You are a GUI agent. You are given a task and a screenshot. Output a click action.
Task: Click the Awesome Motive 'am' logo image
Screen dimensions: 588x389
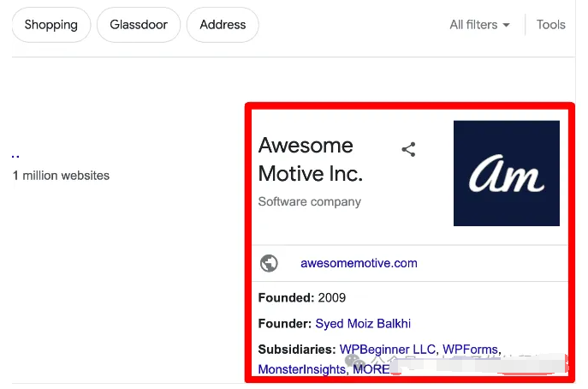506,173
